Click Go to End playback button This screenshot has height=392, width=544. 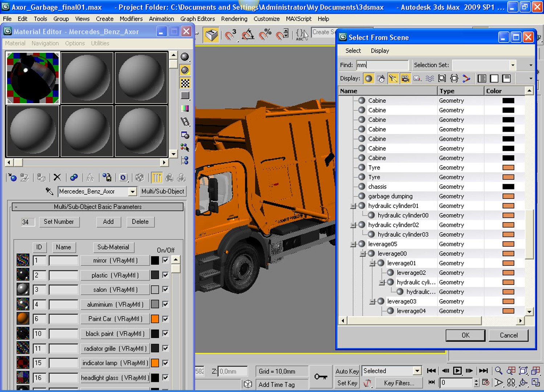[483, 371]
